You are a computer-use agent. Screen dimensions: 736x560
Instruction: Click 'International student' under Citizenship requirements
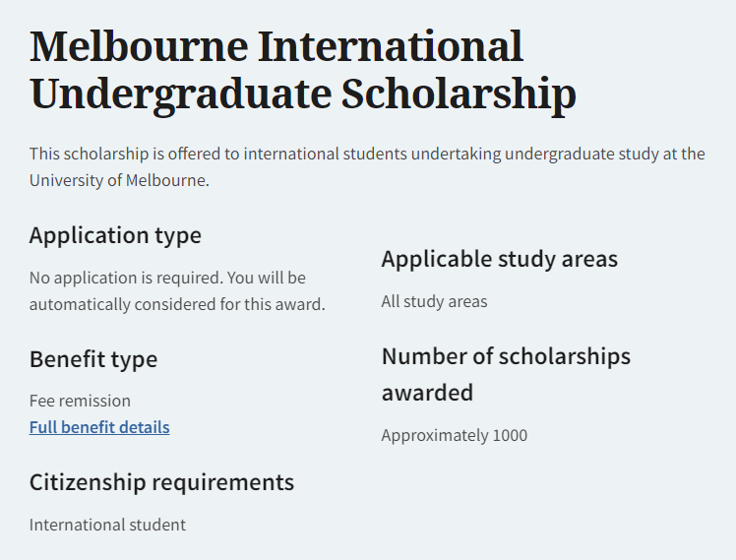(107, 525)
